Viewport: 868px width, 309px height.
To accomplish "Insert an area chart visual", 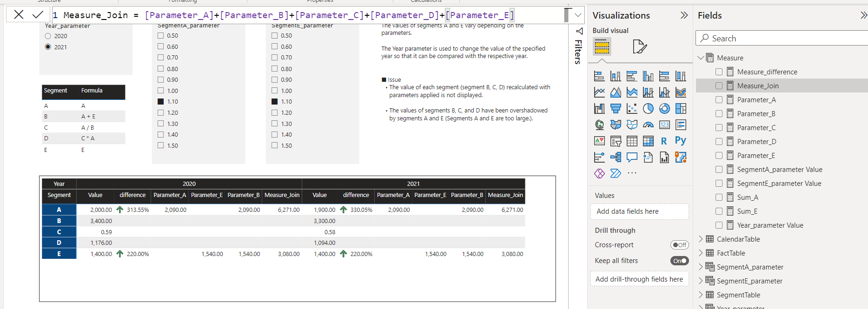I will coord(616,92).
